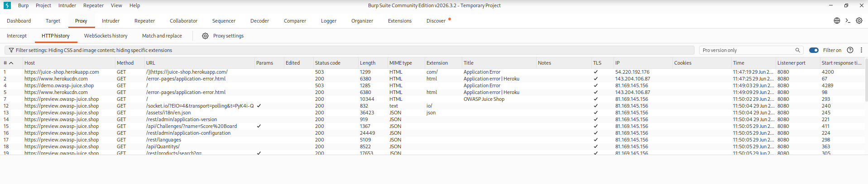The image size is (868, 184).
Task: Select the /api/Quantitys/ URL
Action: [x=163, y=146]
